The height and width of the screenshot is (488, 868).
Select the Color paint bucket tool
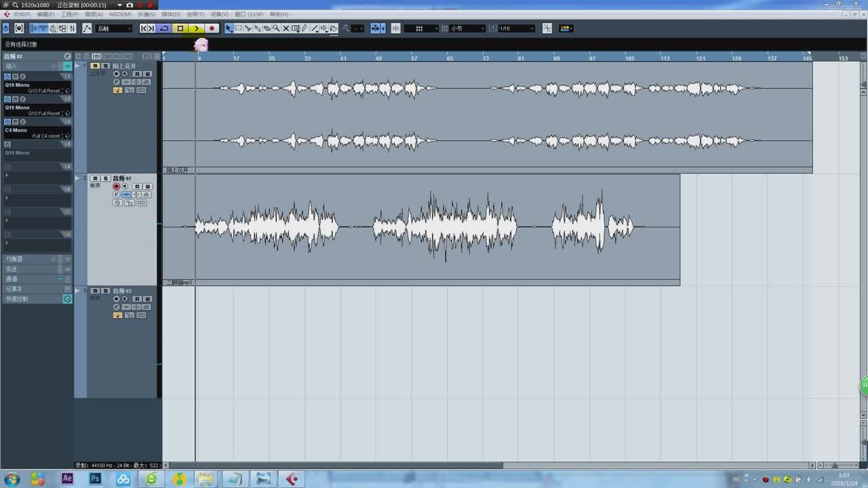pyautogui.click(x=333, y=28)
